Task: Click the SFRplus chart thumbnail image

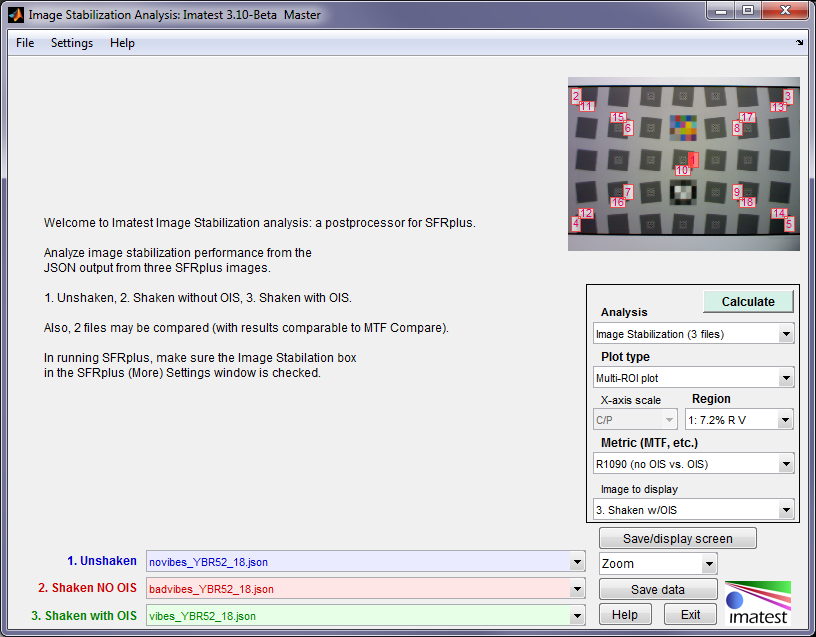Action: click(683, 164)
